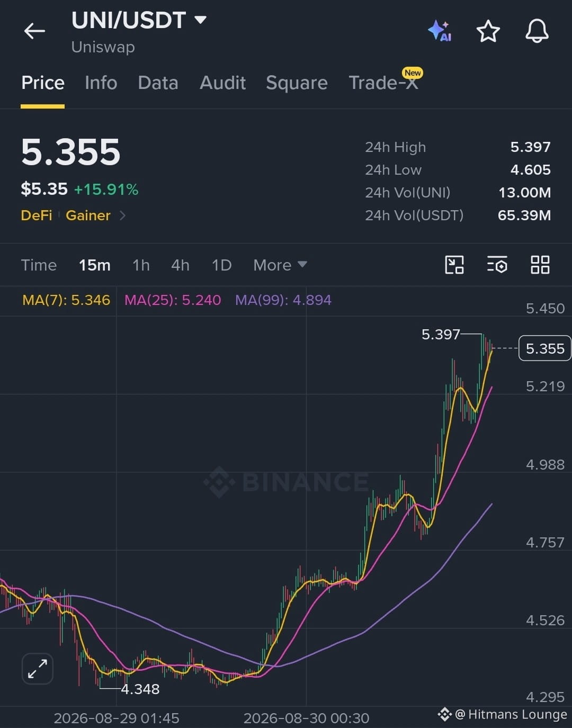Click the large 5.355 last price

71,152
